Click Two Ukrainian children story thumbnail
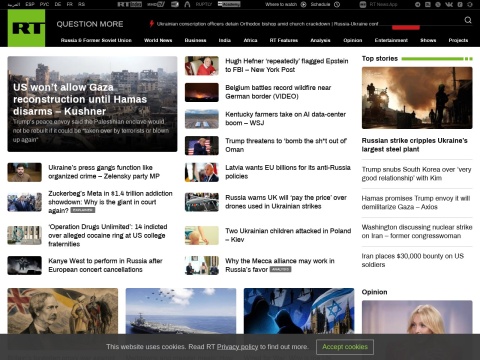This screenshot has height=360, width=480. pyautogui.click(x=202, y=235)
